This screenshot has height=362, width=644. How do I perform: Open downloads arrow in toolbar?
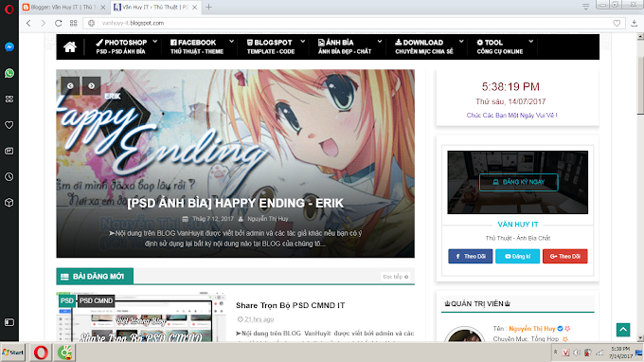(x=635, y=23)
